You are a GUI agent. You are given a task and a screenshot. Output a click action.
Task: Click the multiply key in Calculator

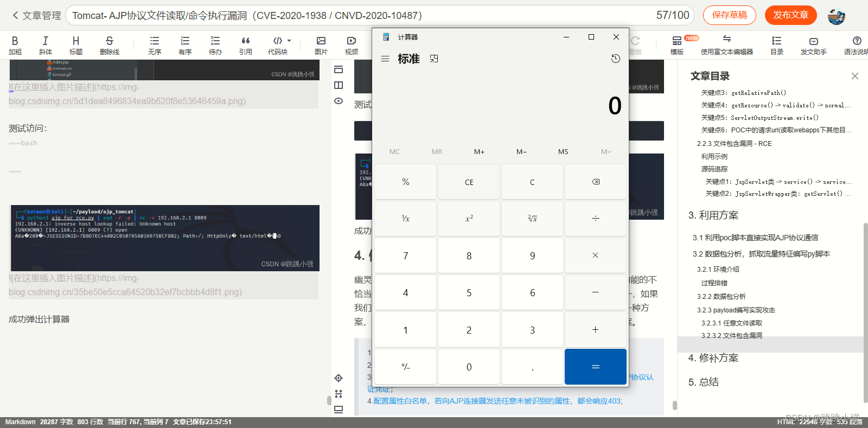click(x=596, y=255)
